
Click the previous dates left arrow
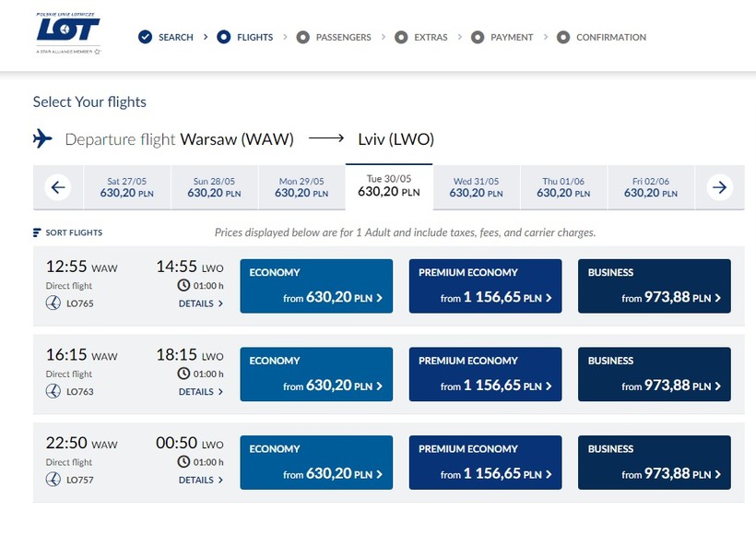coord(58,187)
